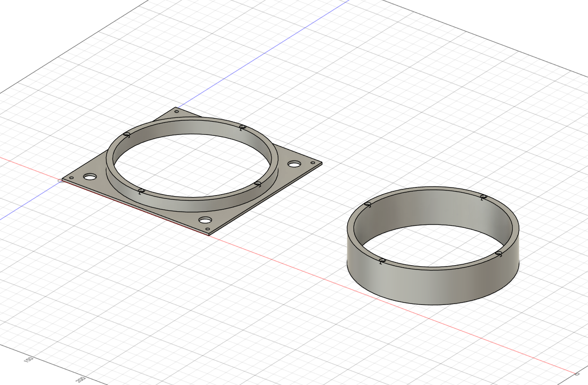Screen dimensions: 588x385
Task: Click the "150" grid scale label
Action: [28, 360]
